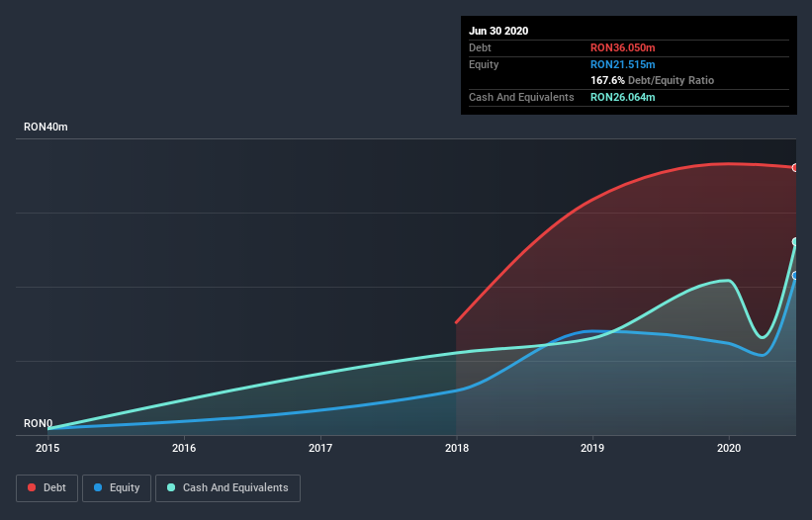
Task: Click the Jun 30 2020 tooltip date
Action: [498, 31]
